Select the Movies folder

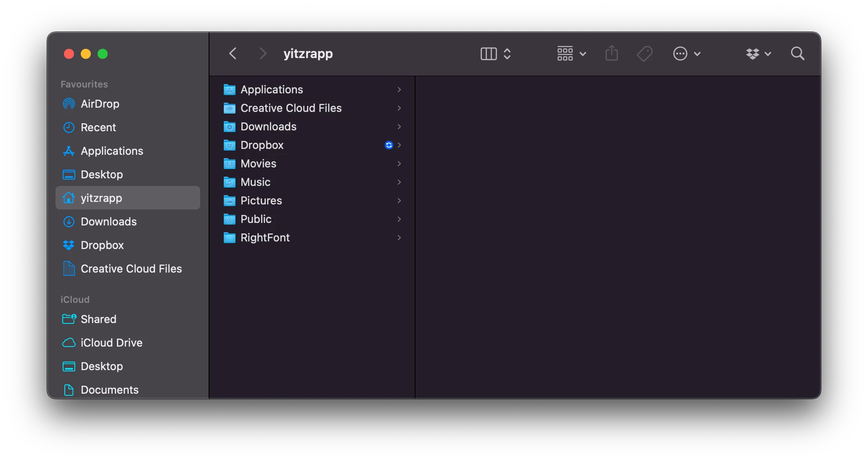[x=258, y=164]
